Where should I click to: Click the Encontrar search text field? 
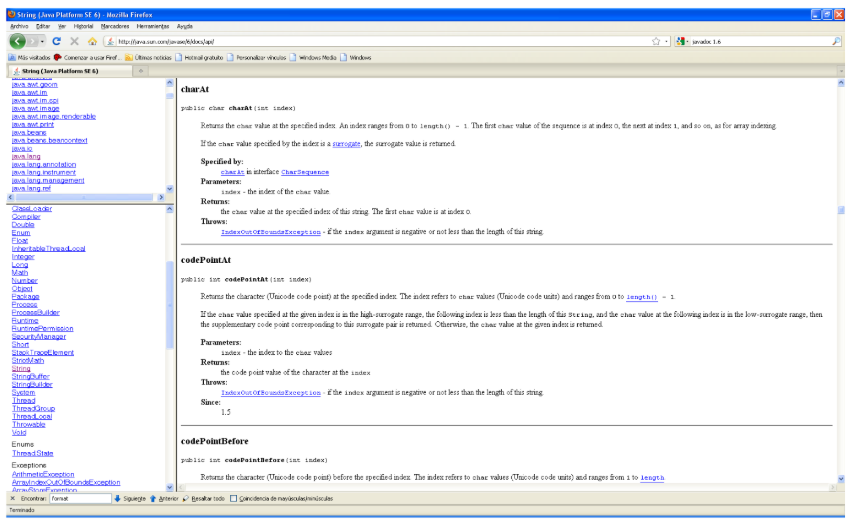(x=81, y=498)
